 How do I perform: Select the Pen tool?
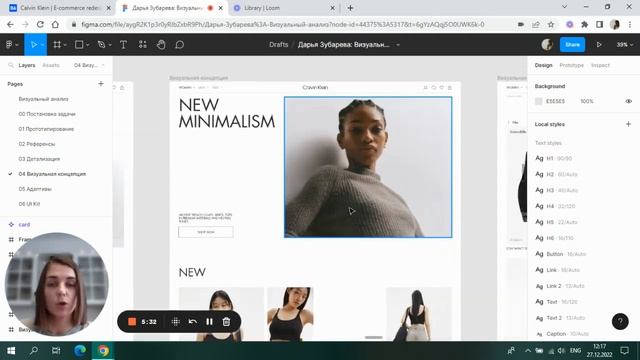[x=102, y=44]
